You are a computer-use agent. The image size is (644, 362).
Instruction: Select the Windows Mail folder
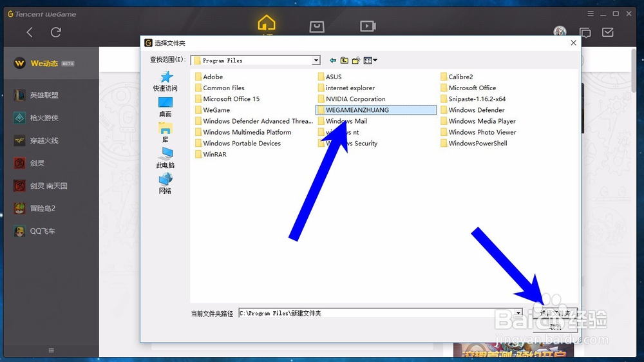click(x=343, y=121)
